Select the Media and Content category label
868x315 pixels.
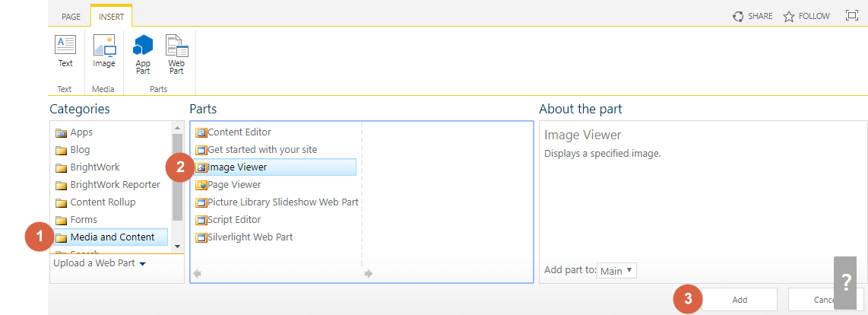point(112,237)
